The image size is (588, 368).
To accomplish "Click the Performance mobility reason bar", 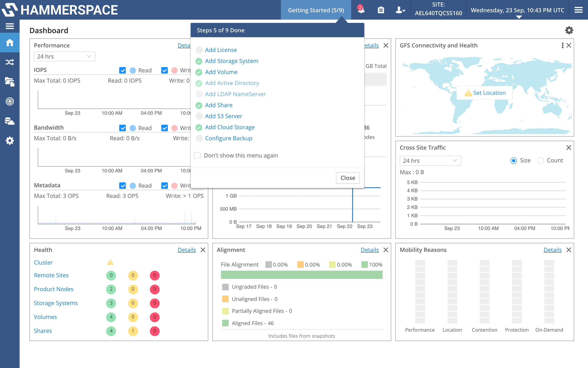I will pyautogui.click(x=420, y=292).
